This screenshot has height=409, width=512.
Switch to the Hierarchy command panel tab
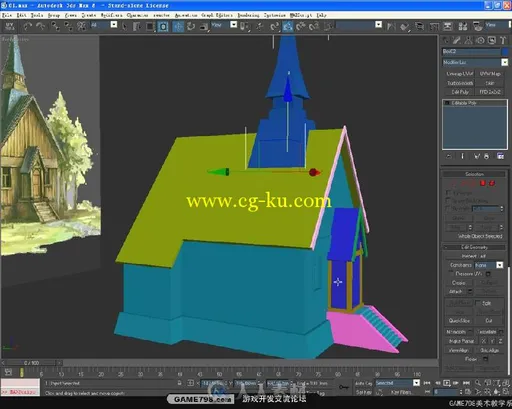(468, 41)
